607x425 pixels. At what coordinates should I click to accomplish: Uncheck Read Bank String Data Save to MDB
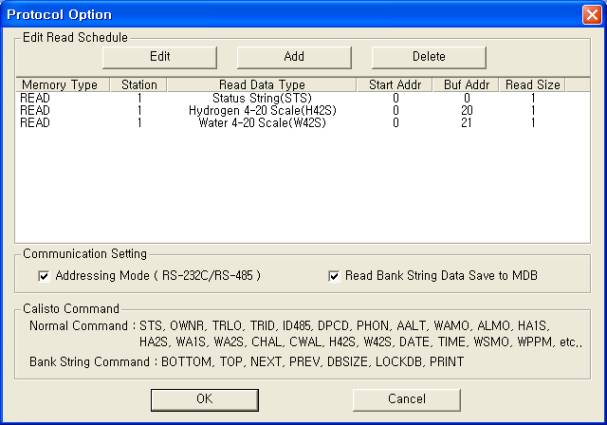pos(334,275)
